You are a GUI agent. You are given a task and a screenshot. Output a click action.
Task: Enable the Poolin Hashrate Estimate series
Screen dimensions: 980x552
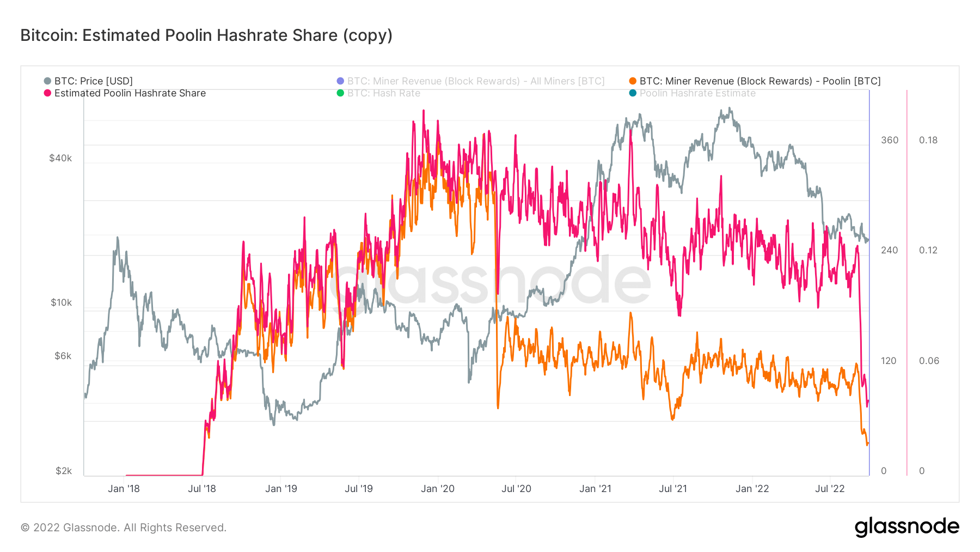coord(693,93)
